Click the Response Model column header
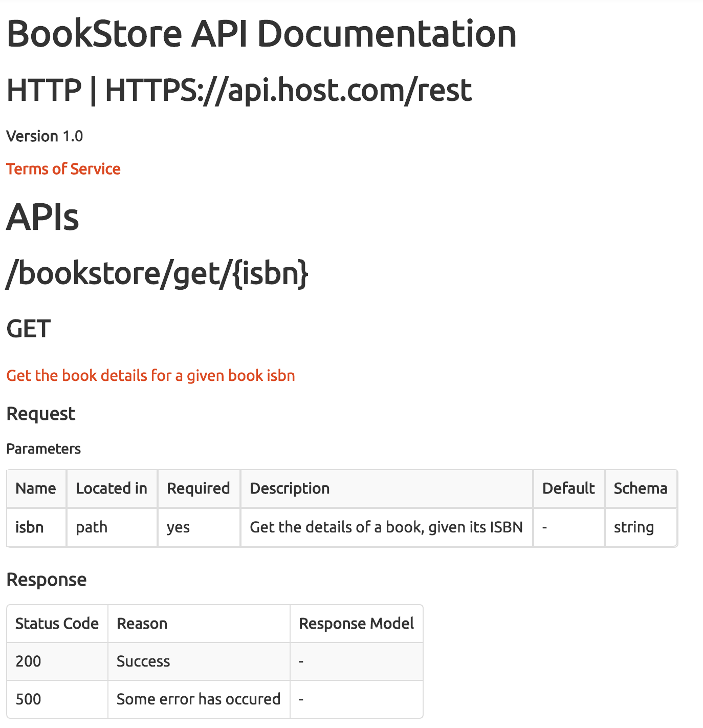 pos(357,624)
